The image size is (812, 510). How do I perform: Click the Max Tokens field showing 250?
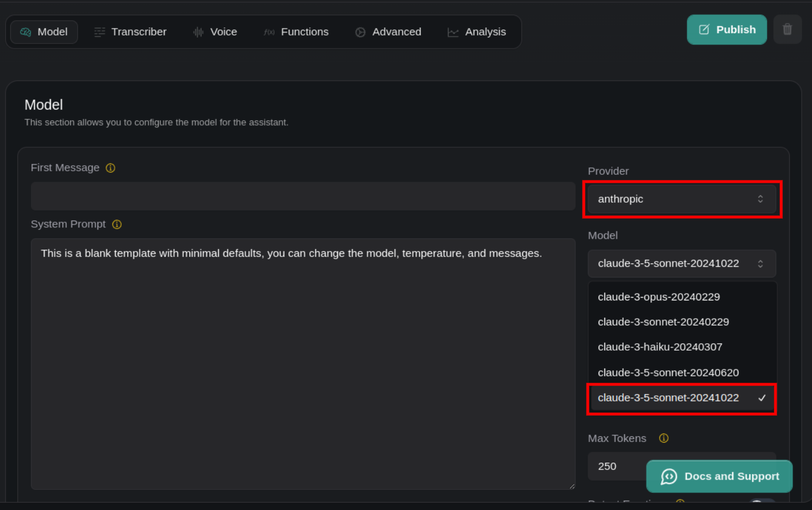tap(616, 467)
